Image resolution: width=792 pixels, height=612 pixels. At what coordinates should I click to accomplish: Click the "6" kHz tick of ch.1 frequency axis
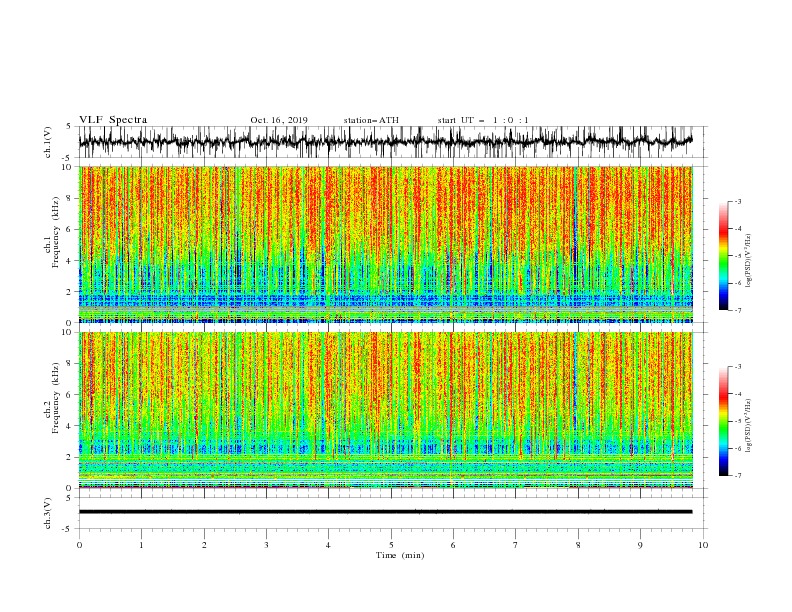coord(69,229)
